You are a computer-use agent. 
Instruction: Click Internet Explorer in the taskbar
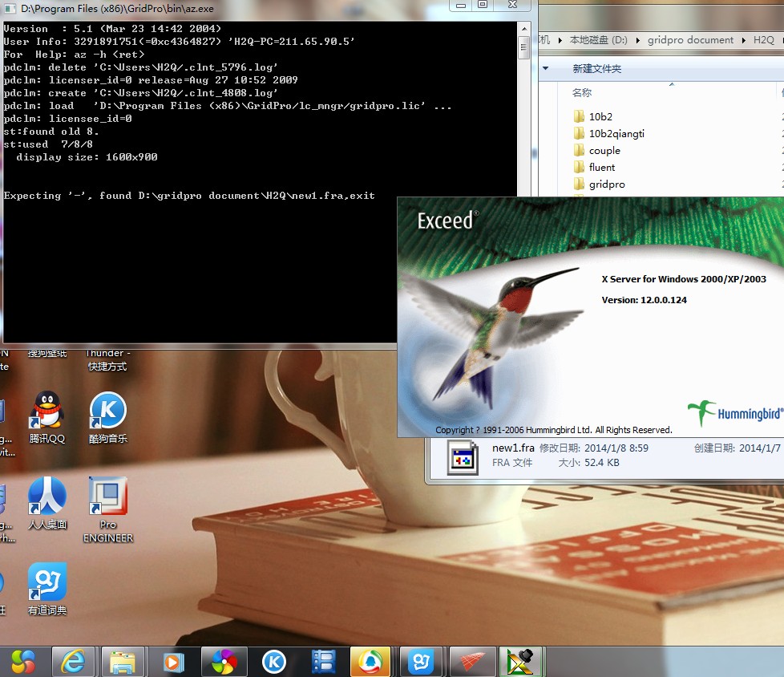point(73,662)
